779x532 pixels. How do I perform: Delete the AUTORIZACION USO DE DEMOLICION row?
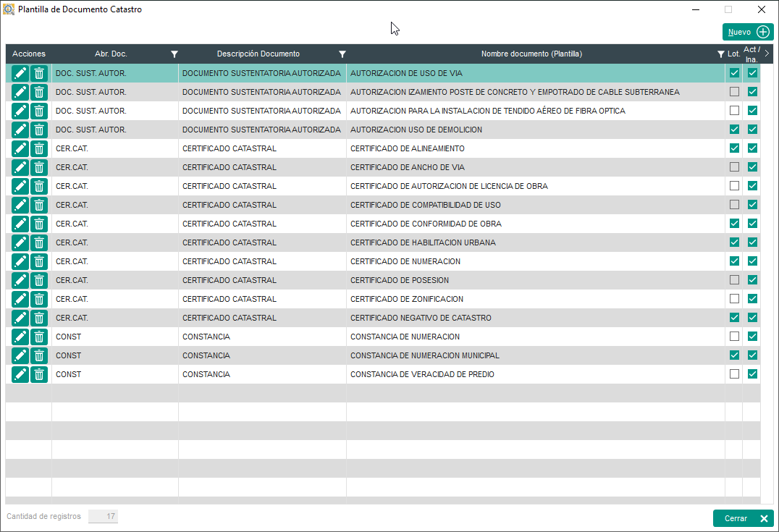[39, 130]
